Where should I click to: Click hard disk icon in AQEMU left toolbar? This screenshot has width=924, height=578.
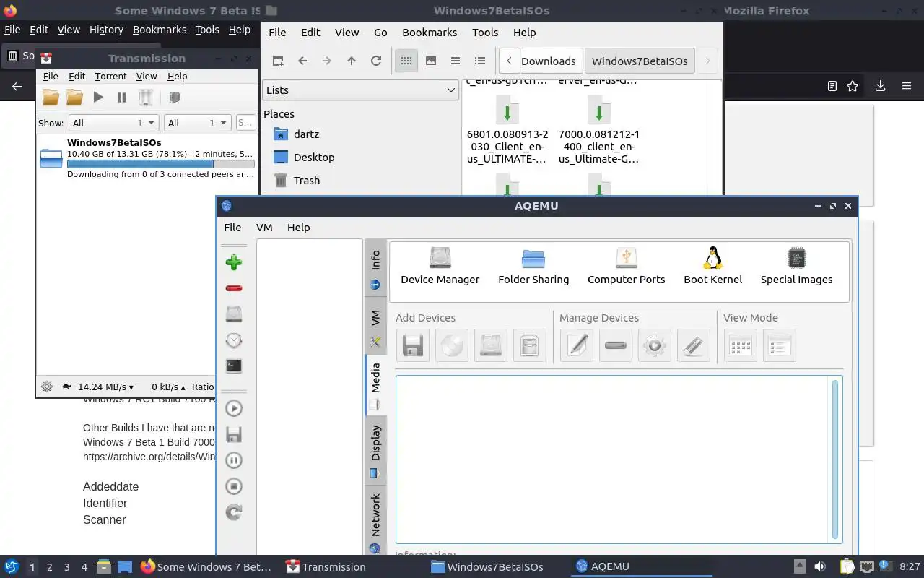(x=233, y=314)
